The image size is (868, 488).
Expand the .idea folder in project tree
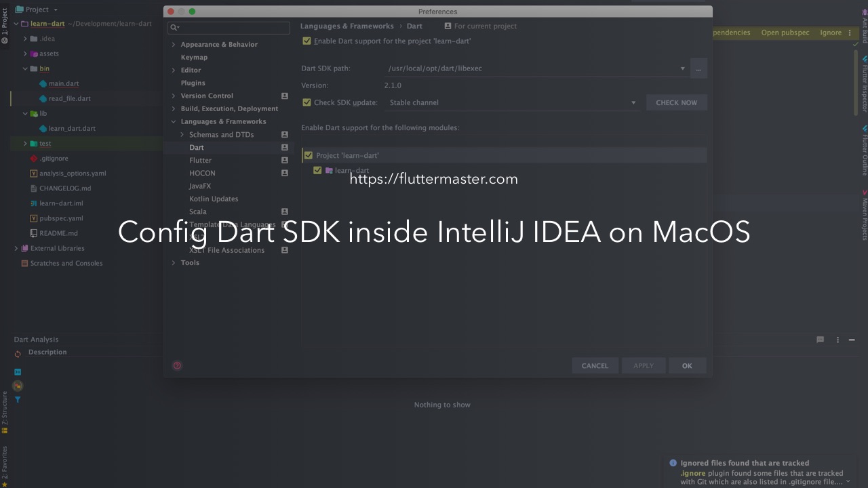(25, 39)
